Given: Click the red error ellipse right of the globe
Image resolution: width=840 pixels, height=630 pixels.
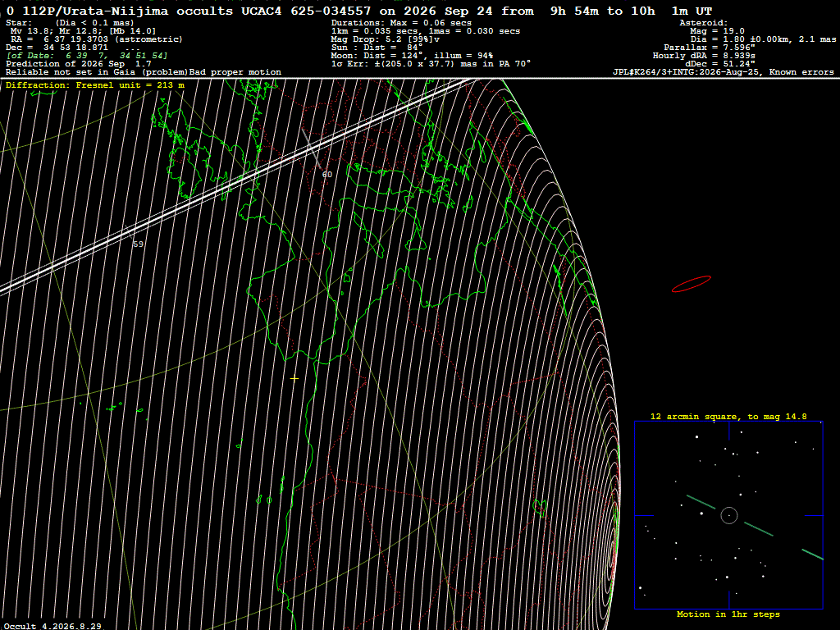Looking at the screenshot, I should [691, 284].
